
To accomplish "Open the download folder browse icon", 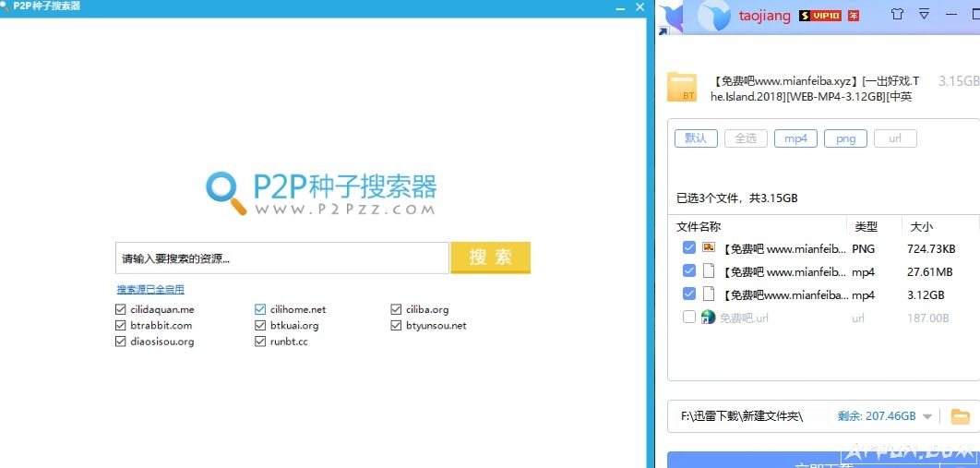I will [x=960, y=416].
